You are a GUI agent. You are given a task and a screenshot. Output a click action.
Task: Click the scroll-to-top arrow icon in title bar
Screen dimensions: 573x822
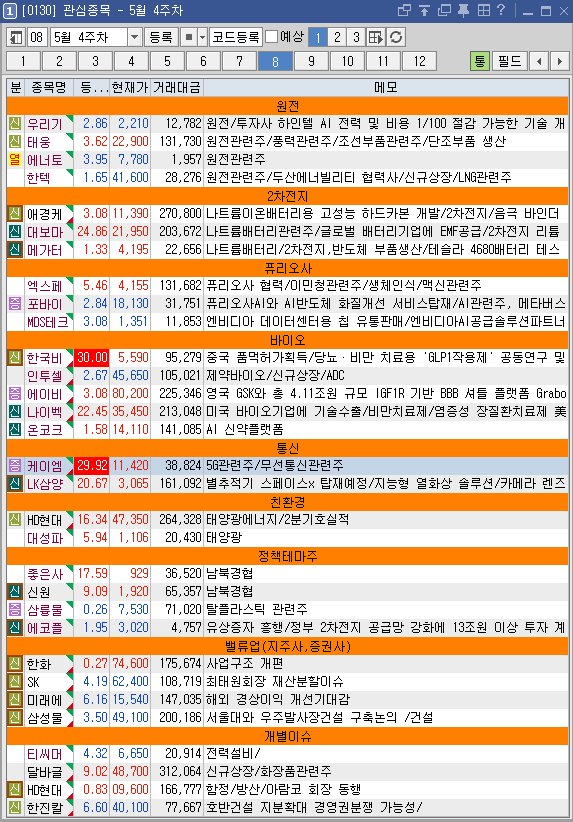(424, 10)
